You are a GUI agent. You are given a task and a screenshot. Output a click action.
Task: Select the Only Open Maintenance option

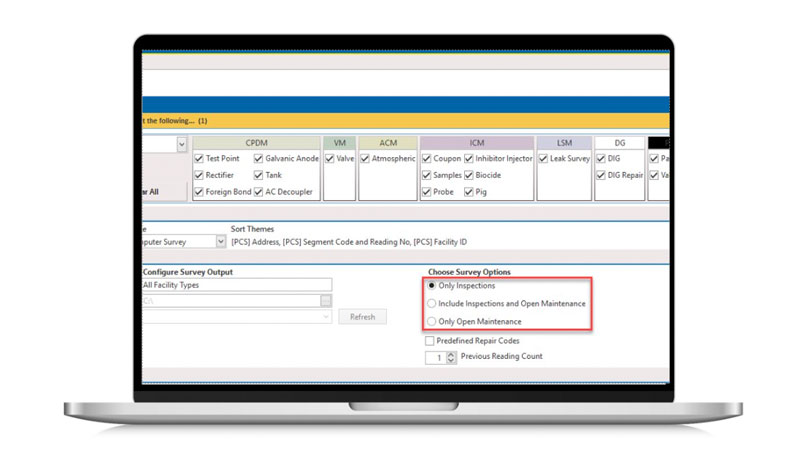pyautogui.click(x=432, y=321)
